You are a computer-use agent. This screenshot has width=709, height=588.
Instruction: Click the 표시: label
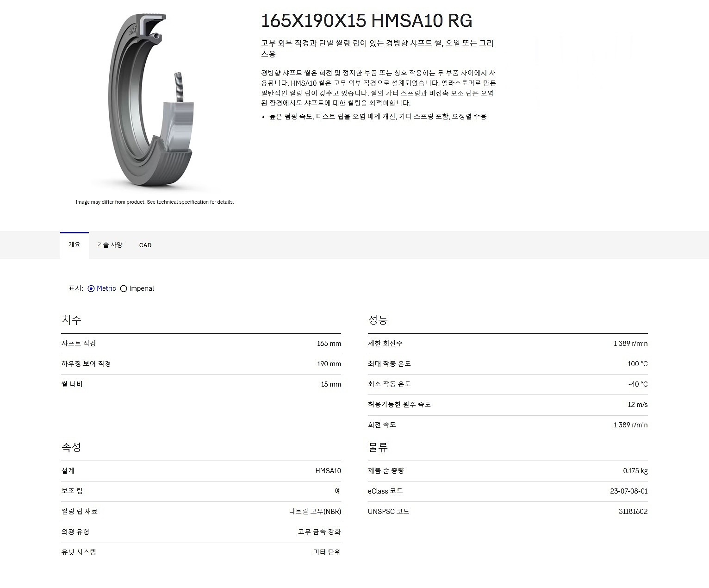coord(76,288)
